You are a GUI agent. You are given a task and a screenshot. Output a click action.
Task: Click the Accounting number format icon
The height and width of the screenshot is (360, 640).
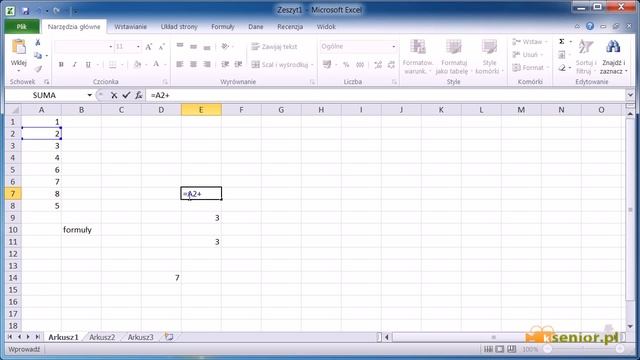point(327,64)
